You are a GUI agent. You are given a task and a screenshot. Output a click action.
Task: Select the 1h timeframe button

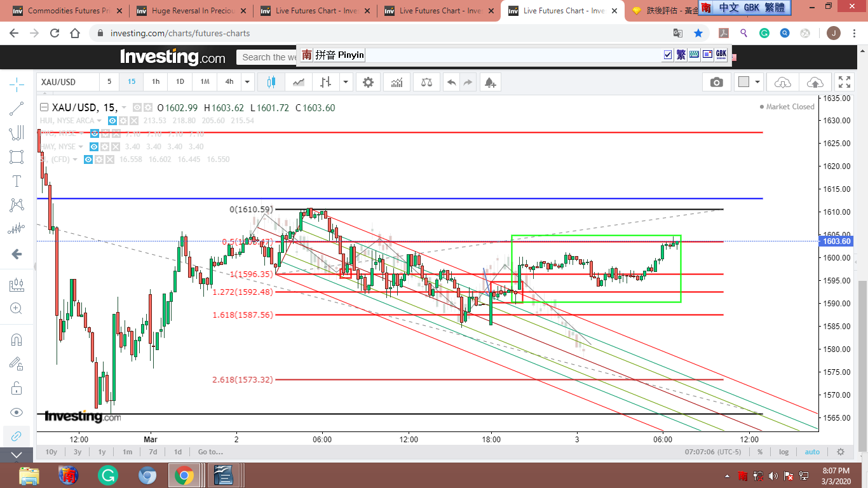pos(156,82)
